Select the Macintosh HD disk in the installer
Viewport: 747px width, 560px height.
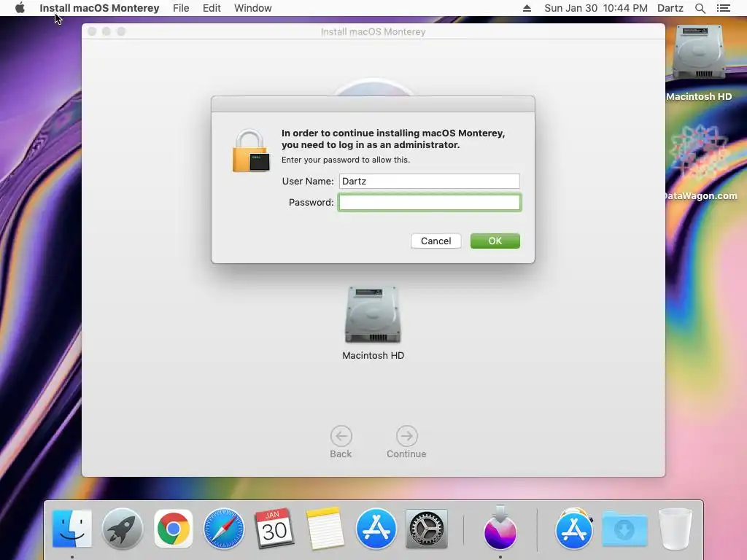pos(373,314)
